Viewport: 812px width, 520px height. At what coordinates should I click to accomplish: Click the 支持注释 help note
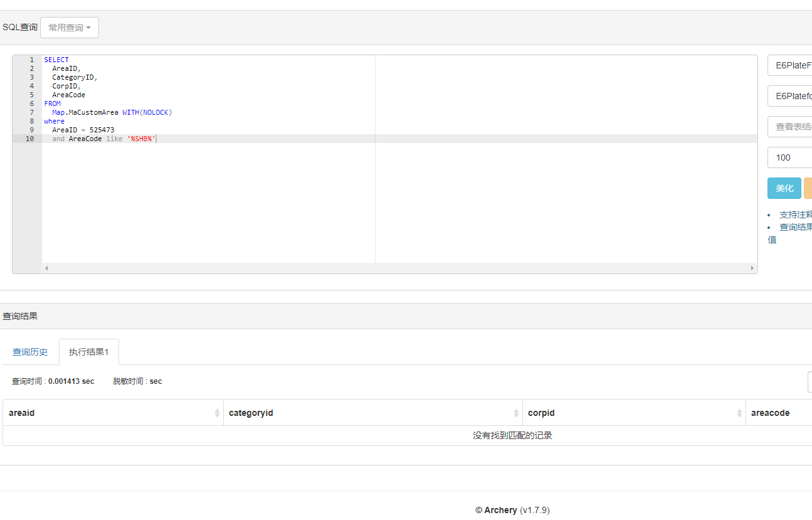795,215
